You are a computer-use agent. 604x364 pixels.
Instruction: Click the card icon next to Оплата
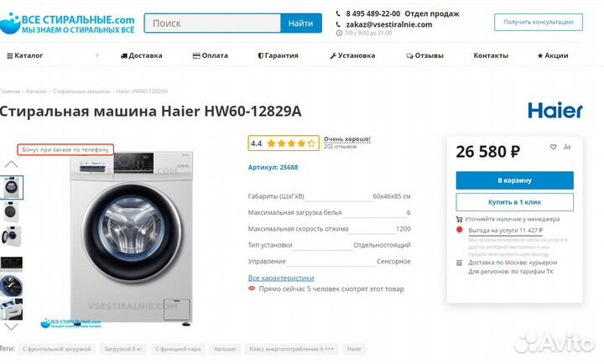click(196, 55)
